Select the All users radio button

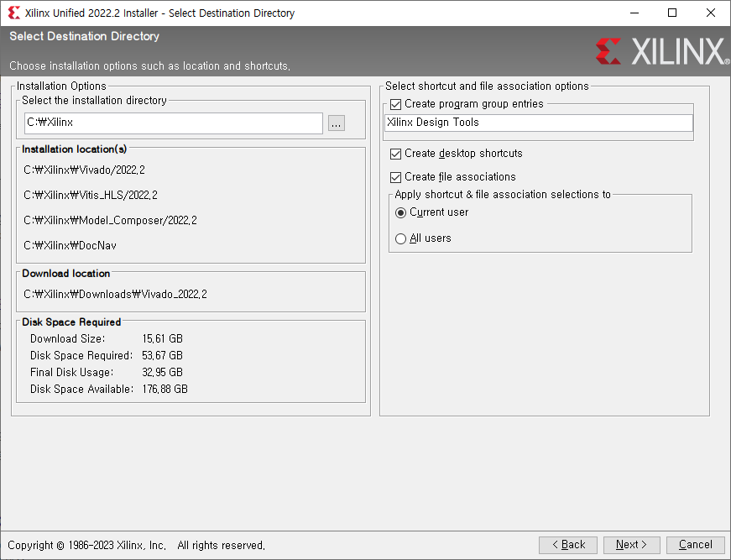[400, 238]
